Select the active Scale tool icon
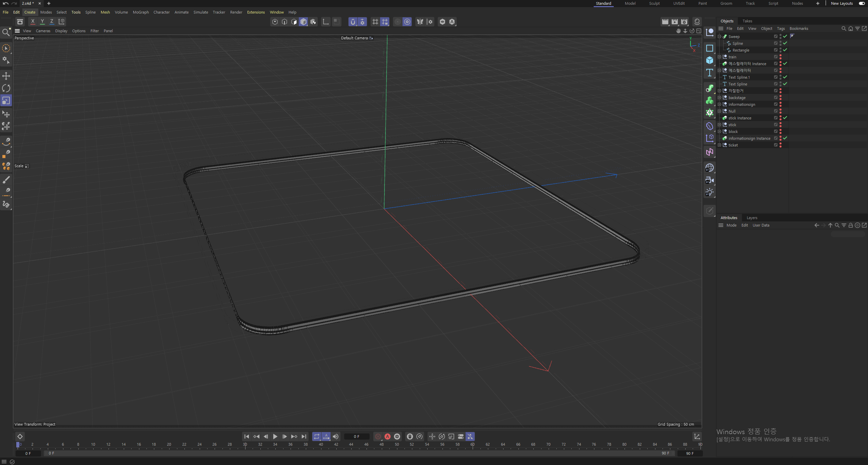The image size is (868, 465). point(6,101)
